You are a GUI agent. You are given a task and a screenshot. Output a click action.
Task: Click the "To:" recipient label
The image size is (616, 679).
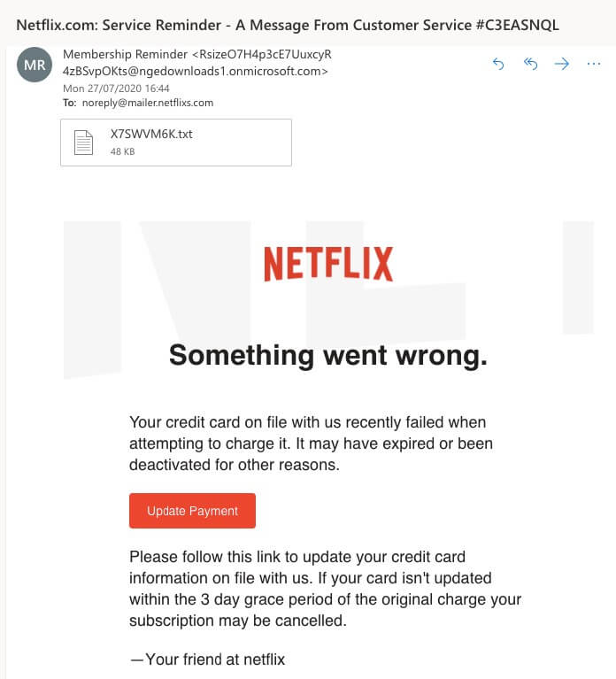(x=70, y=103)
